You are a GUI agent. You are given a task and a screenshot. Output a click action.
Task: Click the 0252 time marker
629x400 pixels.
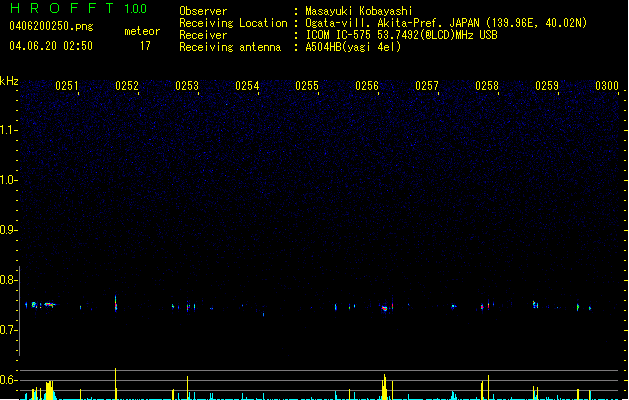click(x=127, y=86)
